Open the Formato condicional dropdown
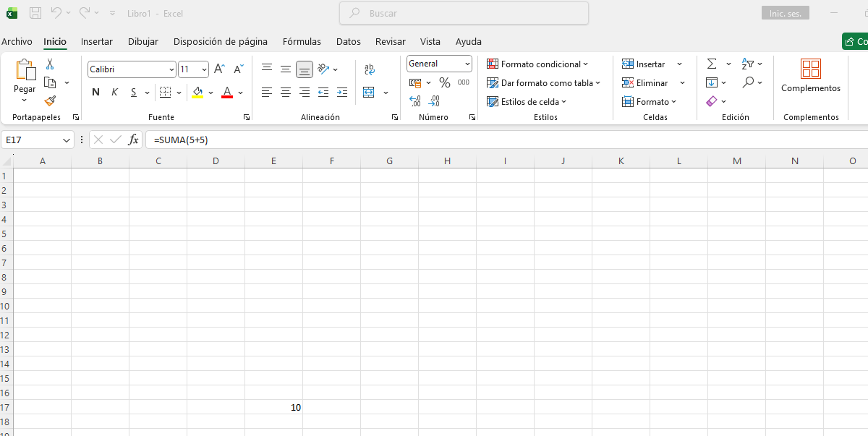Screen dimensions: 868x436 [537, 64]
